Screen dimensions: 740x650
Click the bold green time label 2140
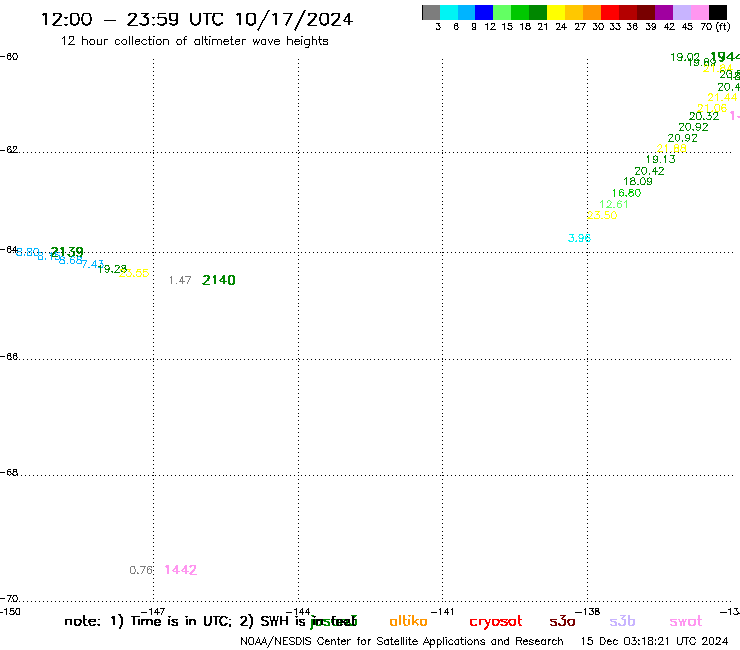[x=219, y=280]
